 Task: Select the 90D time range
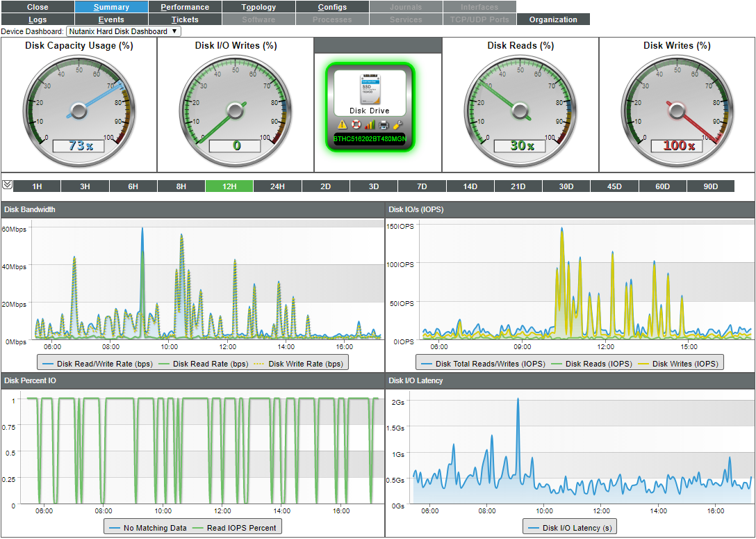point(711,186)
